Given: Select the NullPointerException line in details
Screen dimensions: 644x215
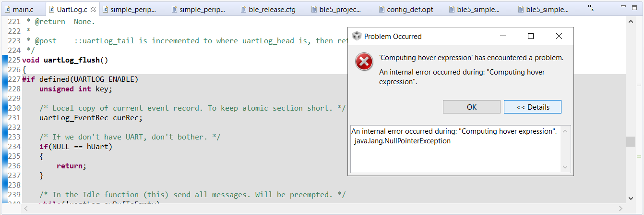Looking at the screenshot, I should click(x=402, y=141).
